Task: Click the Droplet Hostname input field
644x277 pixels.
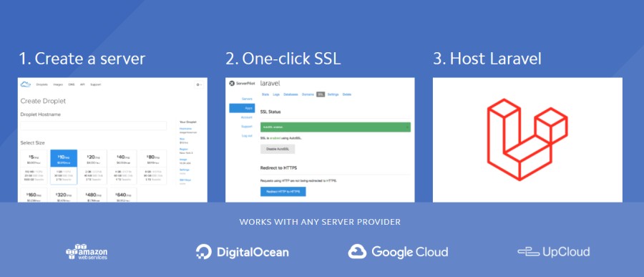Action: click(x=94, y=125)
